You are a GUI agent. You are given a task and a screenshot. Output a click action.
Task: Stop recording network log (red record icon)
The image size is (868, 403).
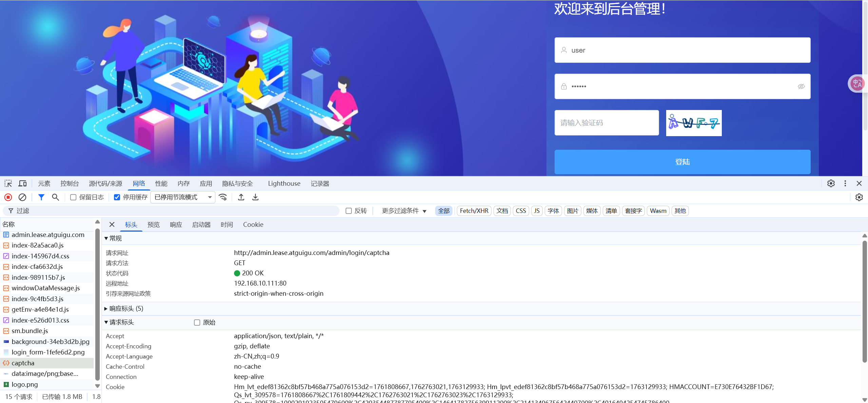coord(8,197)
